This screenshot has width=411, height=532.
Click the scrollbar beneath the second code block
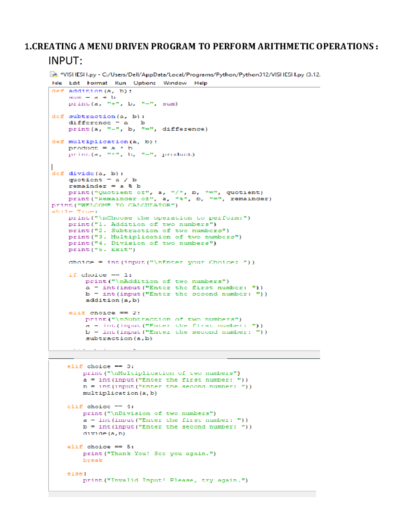click(185, 496)
